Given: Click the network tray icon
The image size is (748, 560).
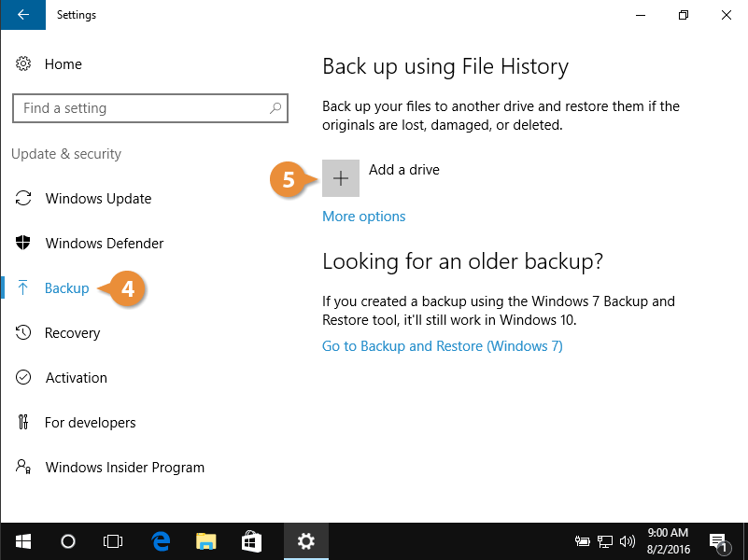Looking at the screenshot, I should [x=605, y=541].
